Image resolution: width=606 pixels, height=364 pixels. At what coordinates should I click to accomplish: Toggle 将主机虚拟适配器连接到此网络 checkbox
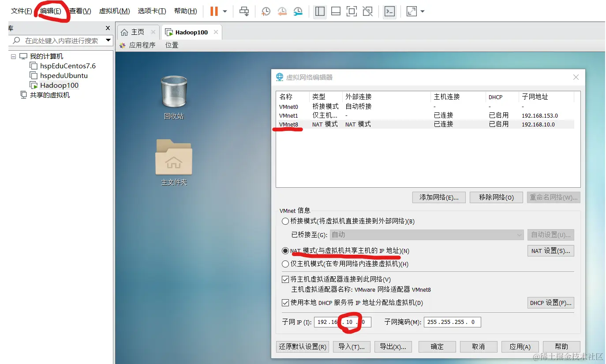coord(285,279)
